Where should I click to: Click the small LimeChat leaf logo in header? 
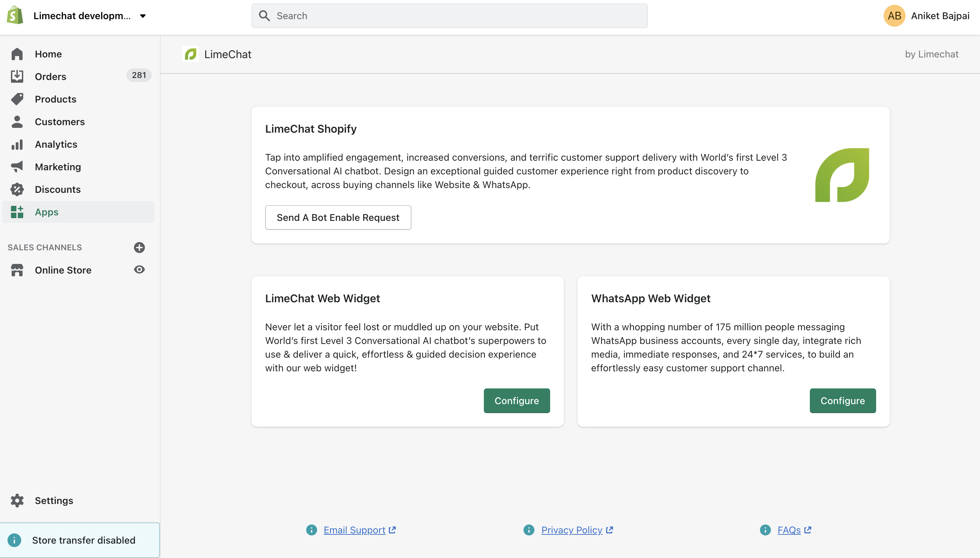[x=190, y=54]
